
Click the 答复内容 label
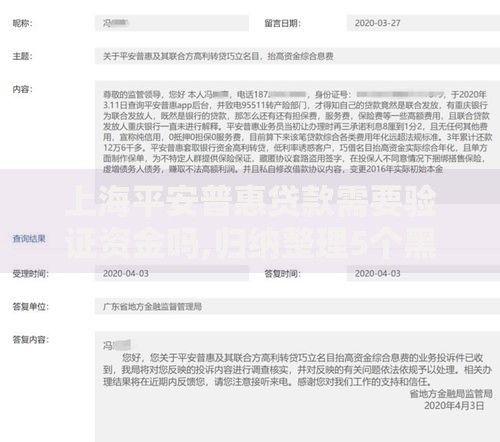tap(30, 340)
